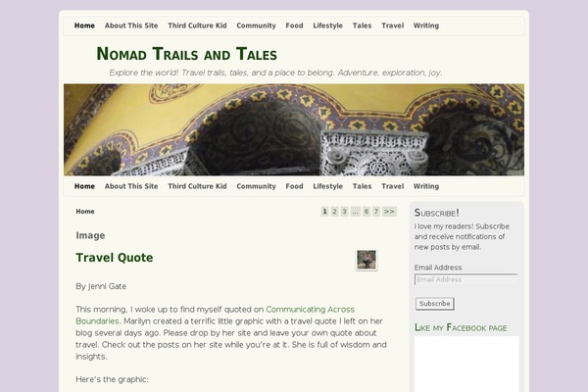Click the Facebook page widget box
Image resolution: width=588 pixels, height=392 pixels.
point(466,364)
